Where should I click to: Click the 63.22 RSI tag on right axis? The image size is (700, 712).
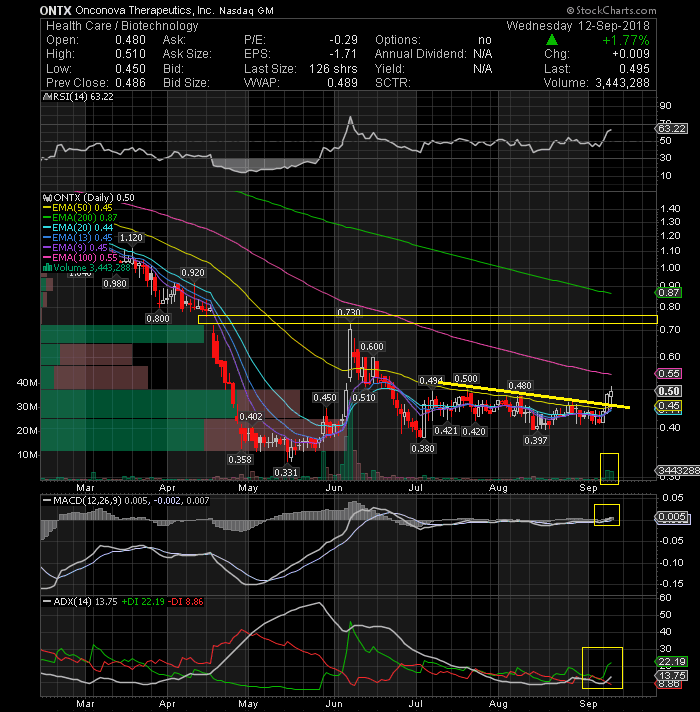[x=672, y=129]
